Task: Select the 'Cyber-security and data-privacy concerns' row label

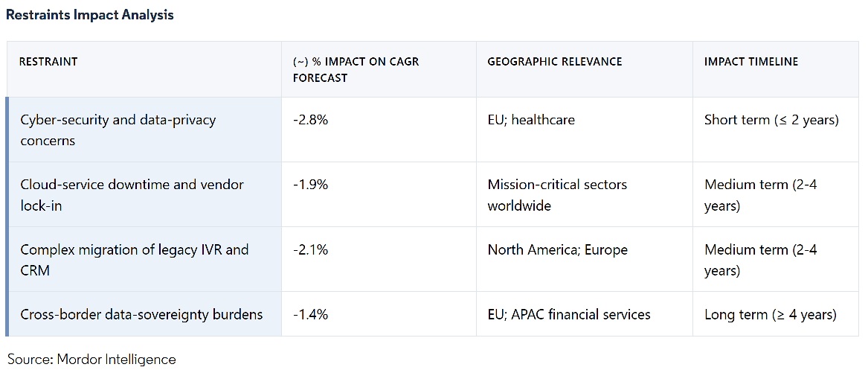Action: tap(118, 130)
